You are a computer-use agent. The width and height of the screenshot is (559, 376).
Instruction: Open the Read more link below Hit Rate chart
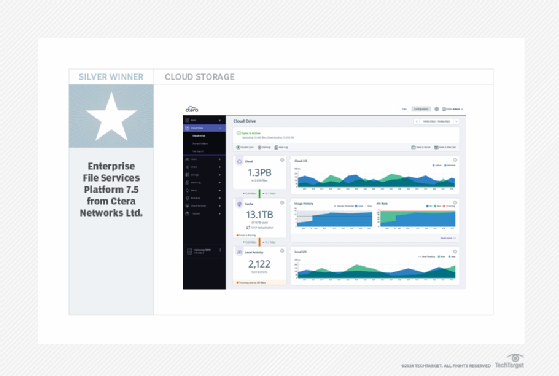coord(448,238)
